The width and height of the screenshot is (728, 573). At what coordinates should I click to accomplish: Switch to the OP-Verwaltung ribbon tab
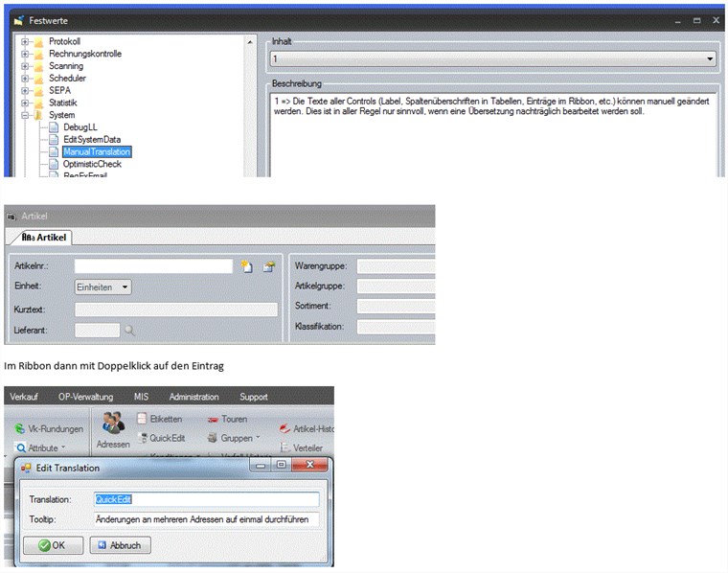(85, 397)
